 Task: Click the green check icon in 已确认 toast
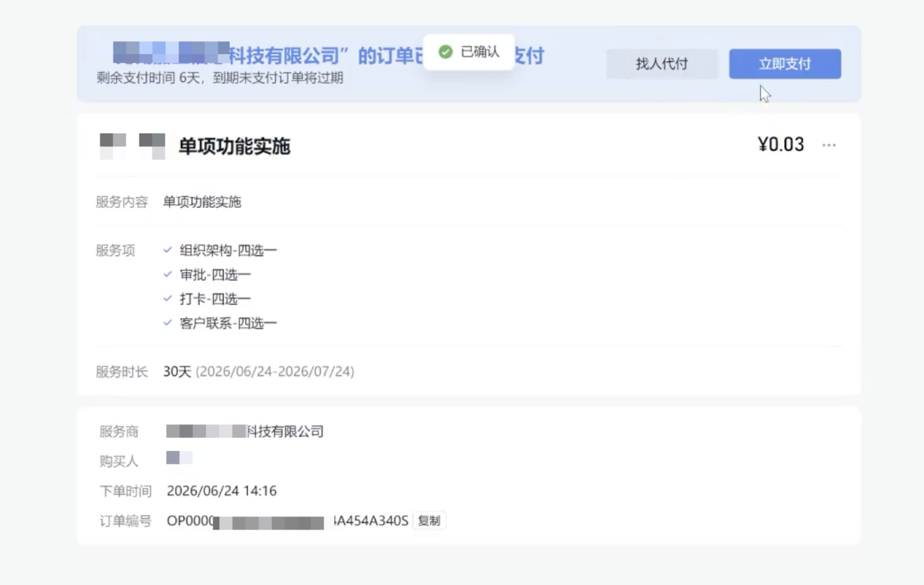click(x=445, y=52)
